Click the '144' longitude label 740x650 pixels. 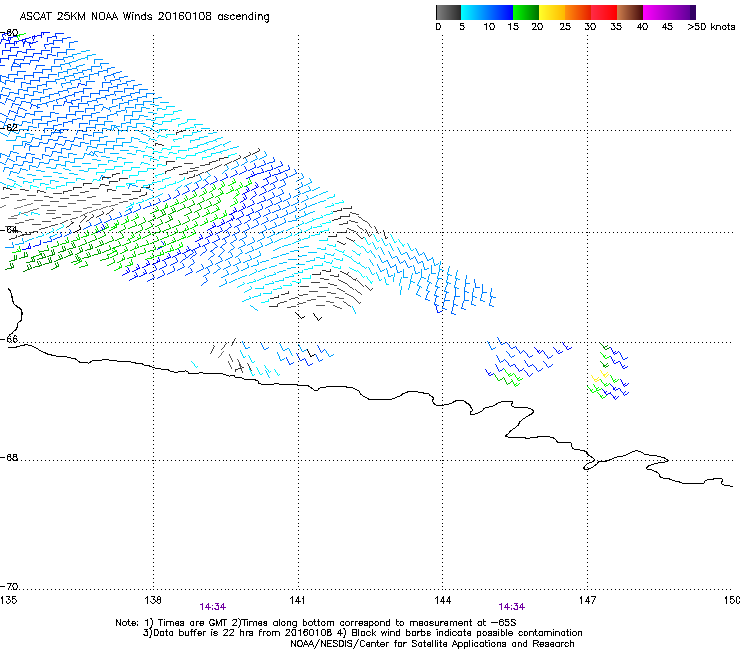(x=443, y=600)
